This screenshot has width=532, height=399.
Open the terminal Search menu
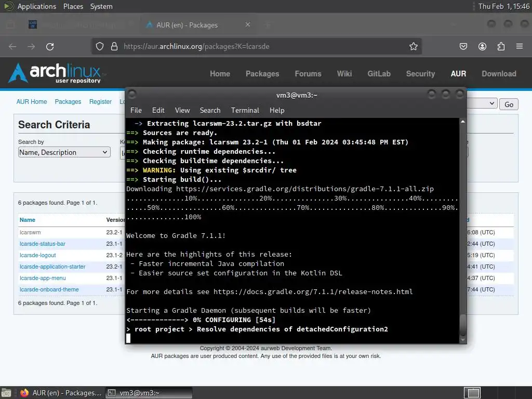(x=210, y=110)
